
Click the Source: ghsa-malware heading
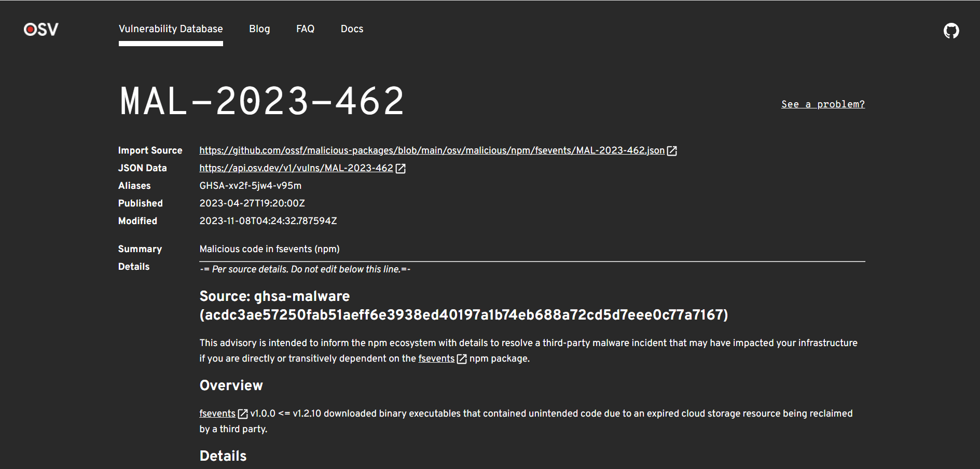464,306
